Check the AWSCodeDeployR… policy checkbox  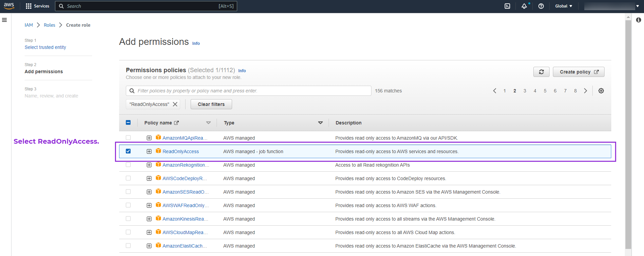click(x=128, y=178)
